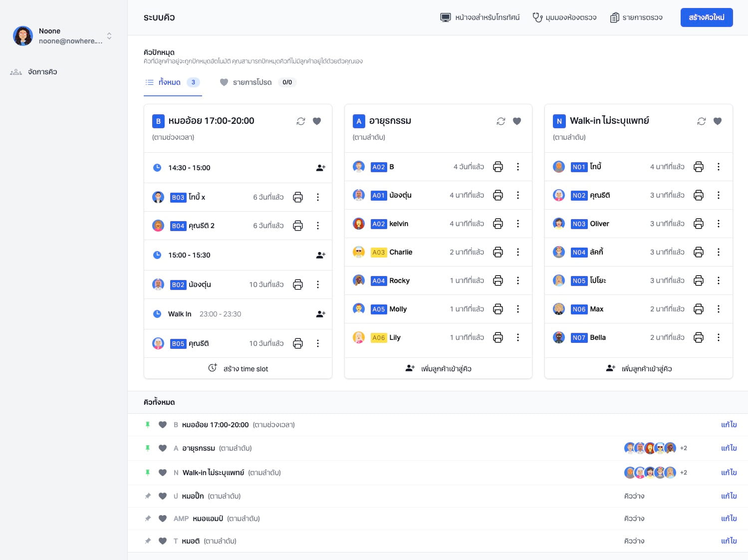
Task: Print ticket for B02 น้องตุ่น
Action: 297,284
